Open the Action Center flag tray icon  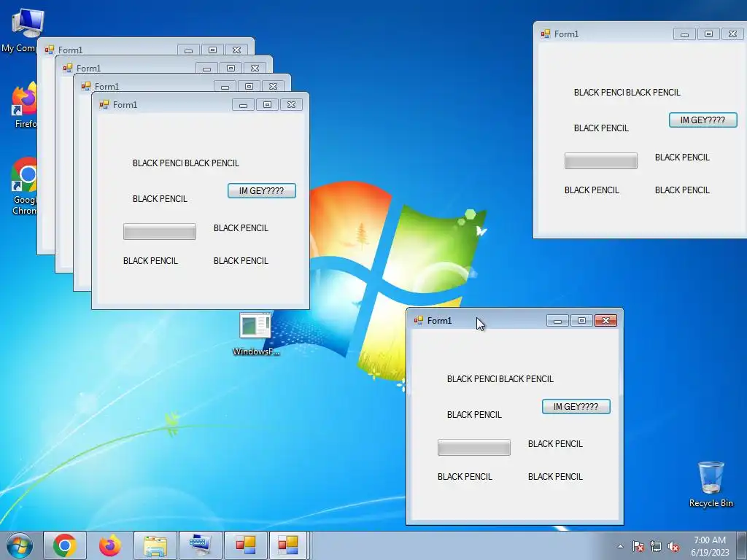pyautogui.click(x=638, y=547)
